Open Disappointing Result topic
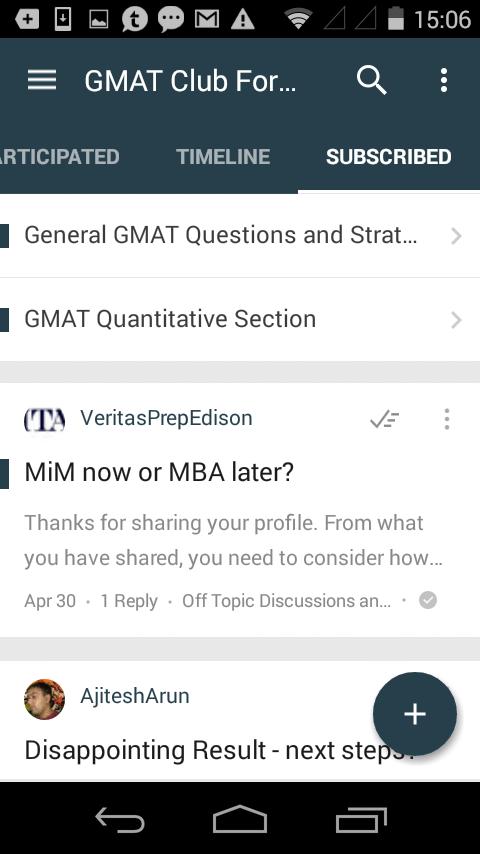The height and width of the screenshot is (854, 480). (x=220, y=751)
